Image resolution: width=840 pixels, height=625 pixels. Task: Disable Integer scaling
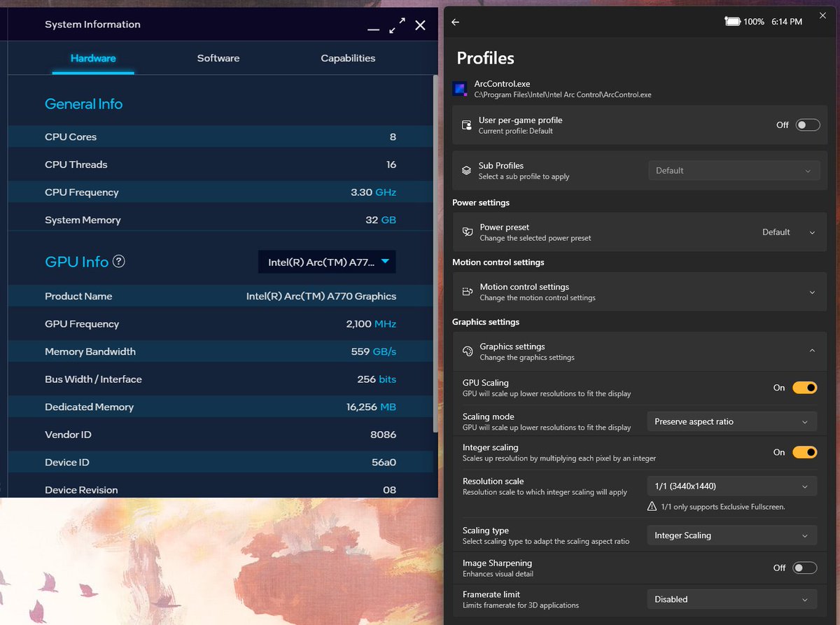[x=804, y=452]
